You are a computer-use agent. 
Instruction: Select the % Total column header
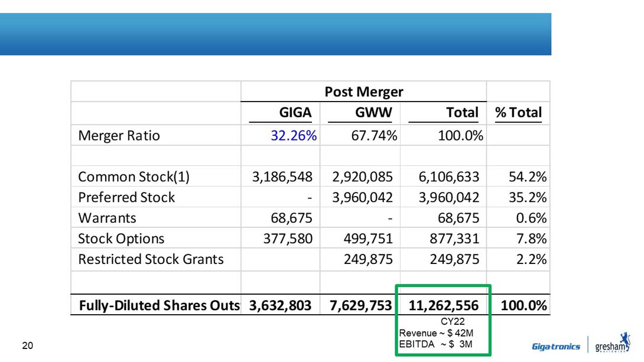pyautogui.click(x=518, y=112)
